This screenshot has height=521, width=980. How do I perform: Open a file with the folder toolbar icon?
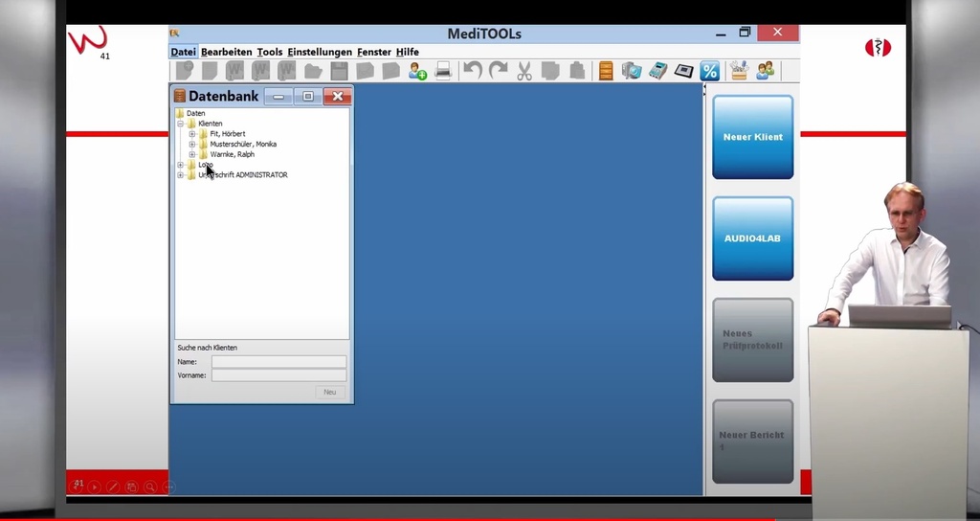point(313,71)
